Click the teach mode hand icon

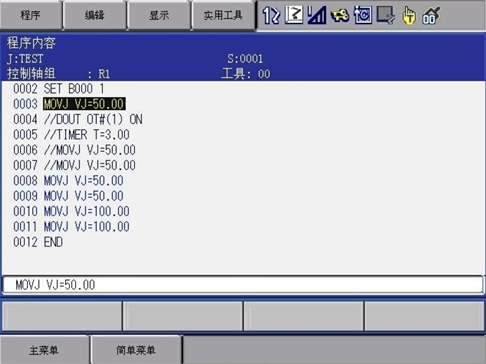[x=409, y=16]
